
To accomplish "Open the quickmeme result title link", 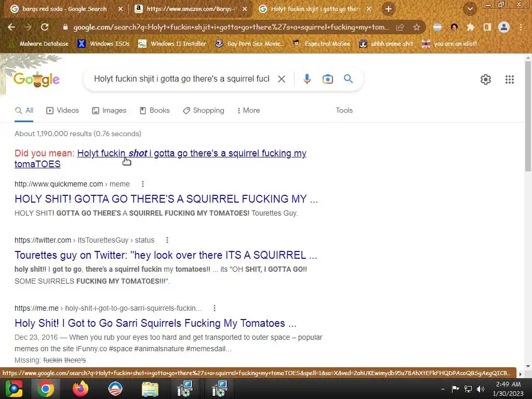I will (x=166, y=199).
